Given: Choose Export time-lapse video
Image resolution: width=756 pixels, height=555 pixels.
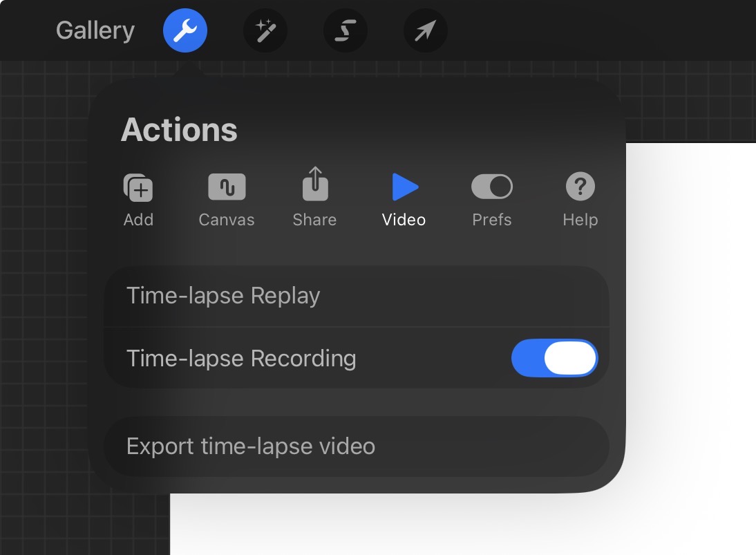Looking at the screenshot, I should (357, 446).
